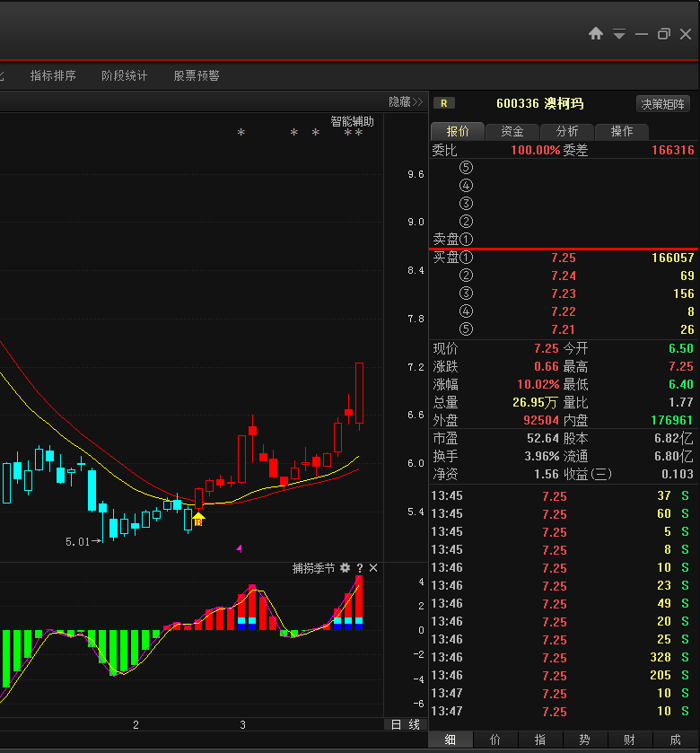Select the 13:45 trade with volume 37
The image size is (700, 753).
point(561,495)
